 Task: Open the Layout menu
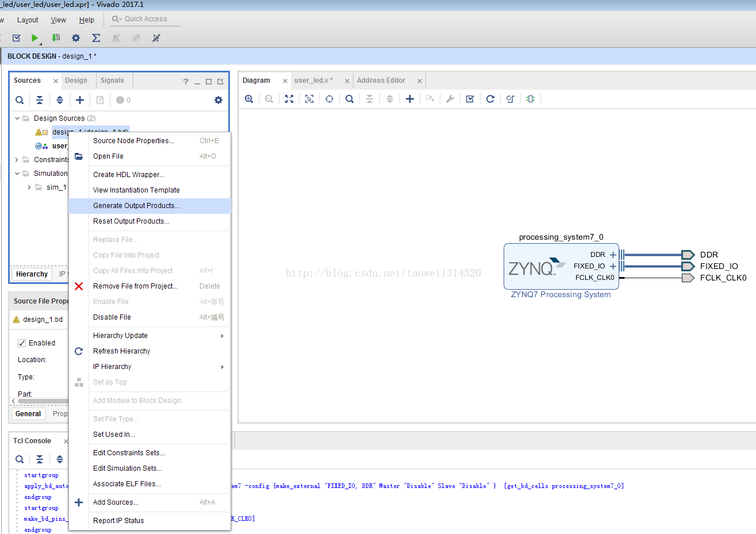tap(28, 20)
